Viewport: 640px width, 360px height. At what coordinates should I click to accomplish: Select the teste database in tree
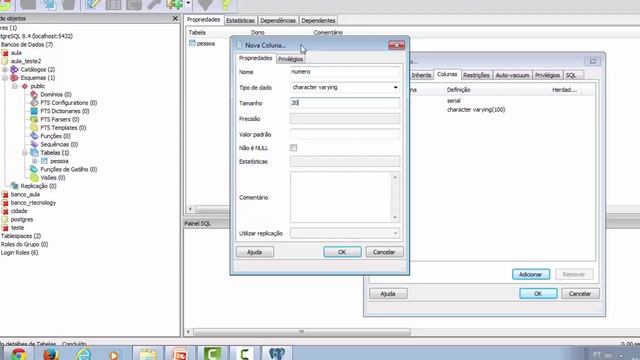pyautogui.click(x=17, y=228)
